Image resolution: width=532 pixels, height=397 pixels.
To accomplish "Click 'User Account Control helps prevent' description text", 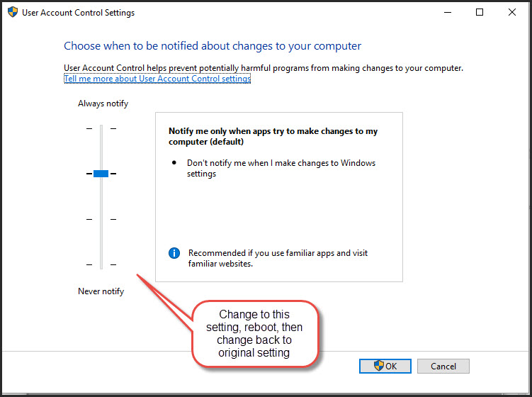I will point(264,68).
